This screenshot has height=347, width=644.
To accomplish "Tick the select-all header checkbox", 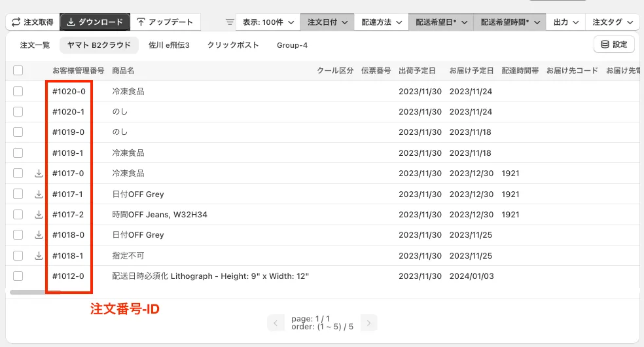I will coord(18,71).
